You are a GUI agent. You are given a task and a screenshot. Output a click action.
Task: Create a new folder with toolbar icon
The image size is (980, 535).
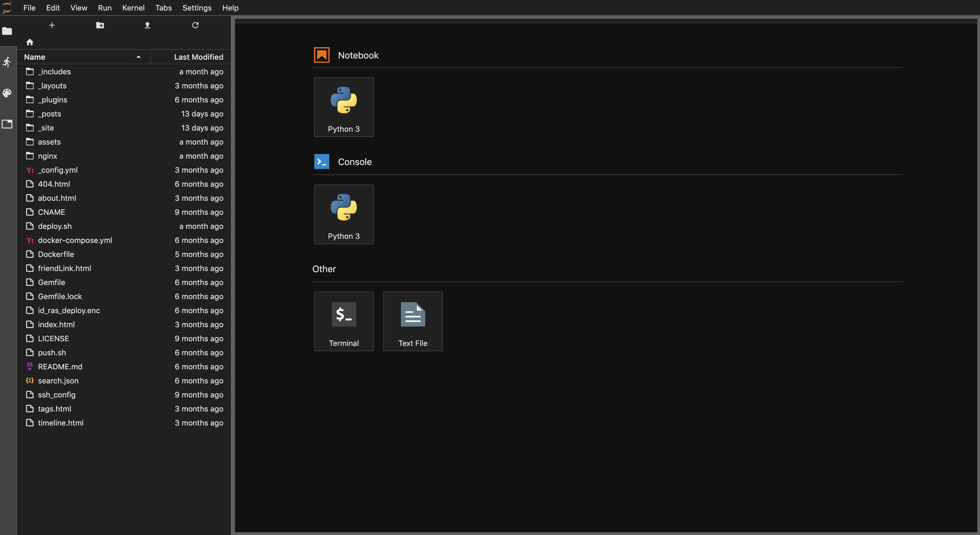click(x=100, y=25)
